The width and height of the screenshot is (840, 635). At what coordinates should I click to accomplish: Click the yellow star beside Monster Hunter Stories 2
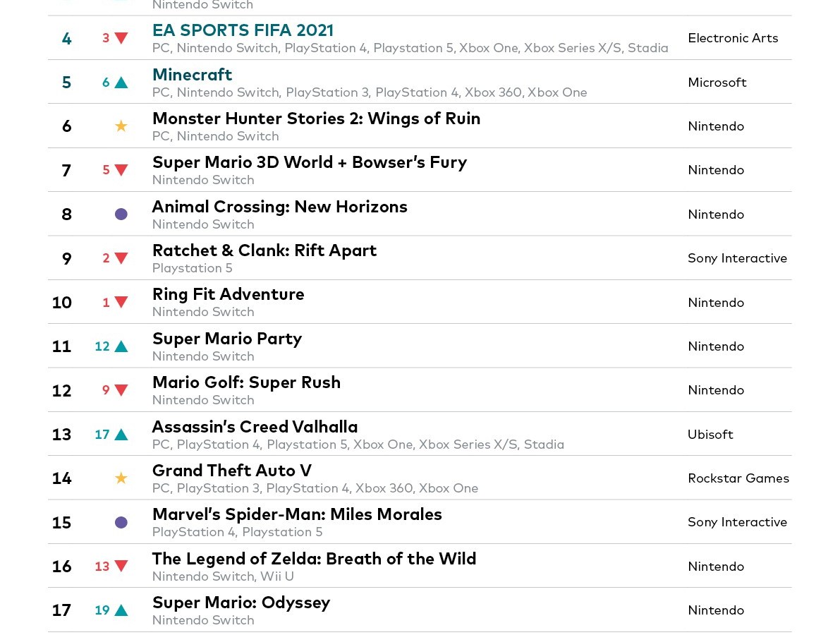tap(121, 126)
